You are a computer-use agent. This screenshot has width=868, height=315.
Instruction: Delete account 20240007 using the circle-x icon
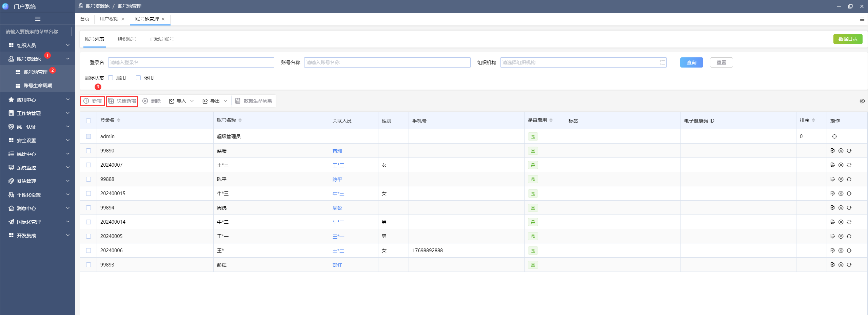841,165
